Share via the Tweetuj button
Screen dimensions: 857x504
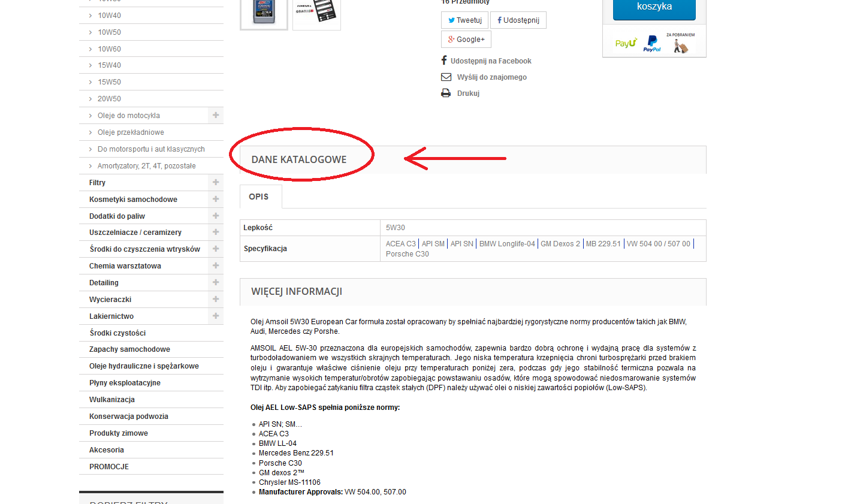(x=465, y=20)
